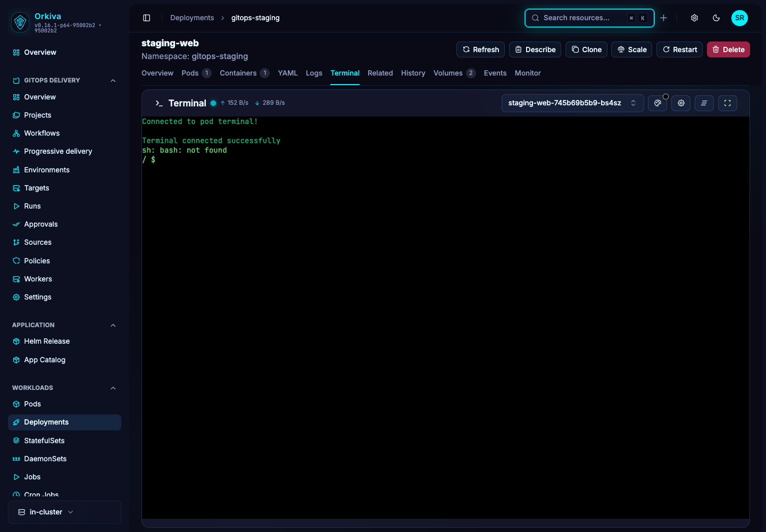
Task: Toggle the sidebar panel icon
Action: [x=147, y=18]
